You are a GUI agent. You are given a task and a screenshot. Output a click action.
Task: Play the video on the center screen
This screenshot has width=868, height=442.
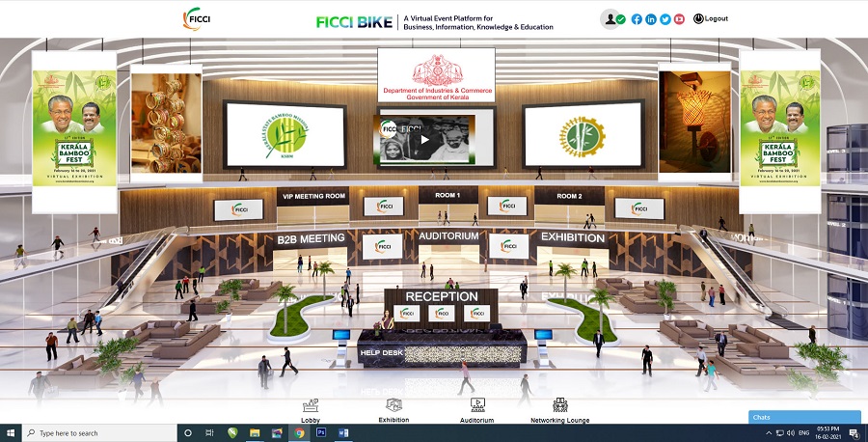(423, 139)
